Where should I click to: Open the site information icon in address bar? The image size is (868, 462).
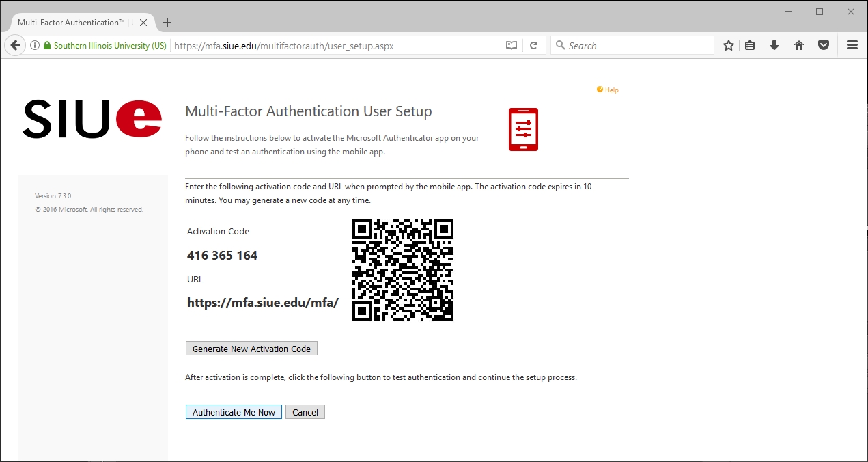tap(35, 46)
